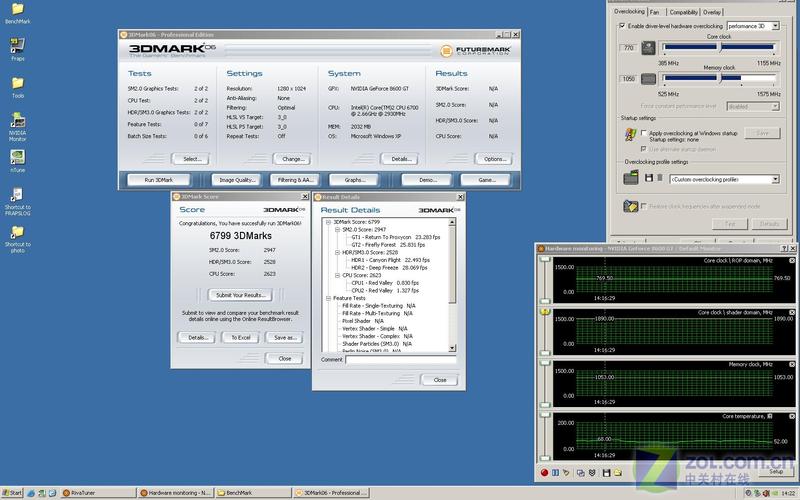Image resolution: width=800 pixels, height=500 pixels.
Task: Switch to RivaTuner in the taskbar
Action: coord(98,493)
